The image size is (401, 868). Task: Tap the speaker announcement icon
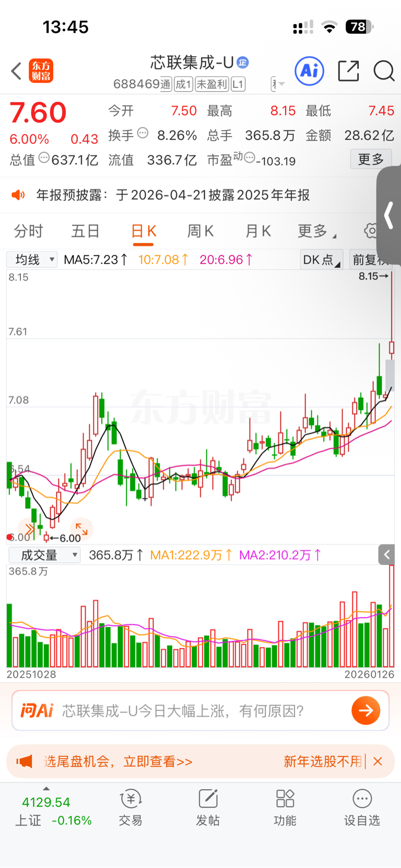click(x=18, y=195)
